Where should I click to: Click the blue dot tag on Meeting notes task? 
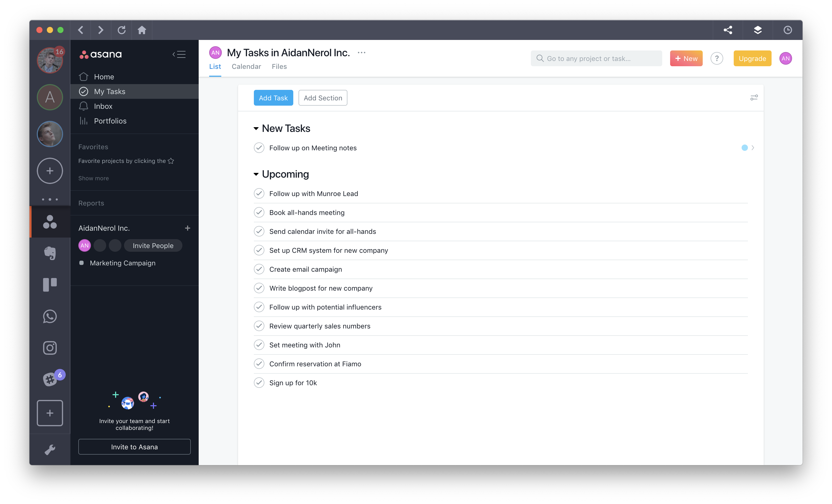click(x=745, y=147)
